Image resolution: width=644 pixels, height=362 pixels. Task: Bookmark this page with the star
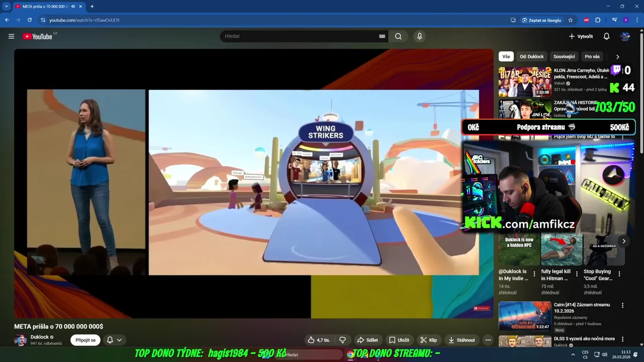tap(570, 20)
